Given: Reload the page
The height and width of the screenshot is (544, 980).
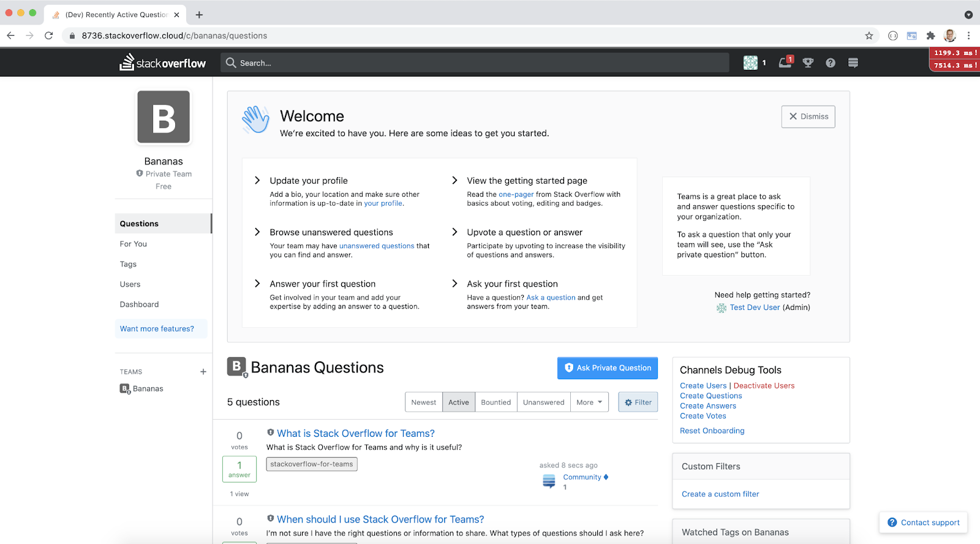Looking at the screenshot, I should [49, 36].
